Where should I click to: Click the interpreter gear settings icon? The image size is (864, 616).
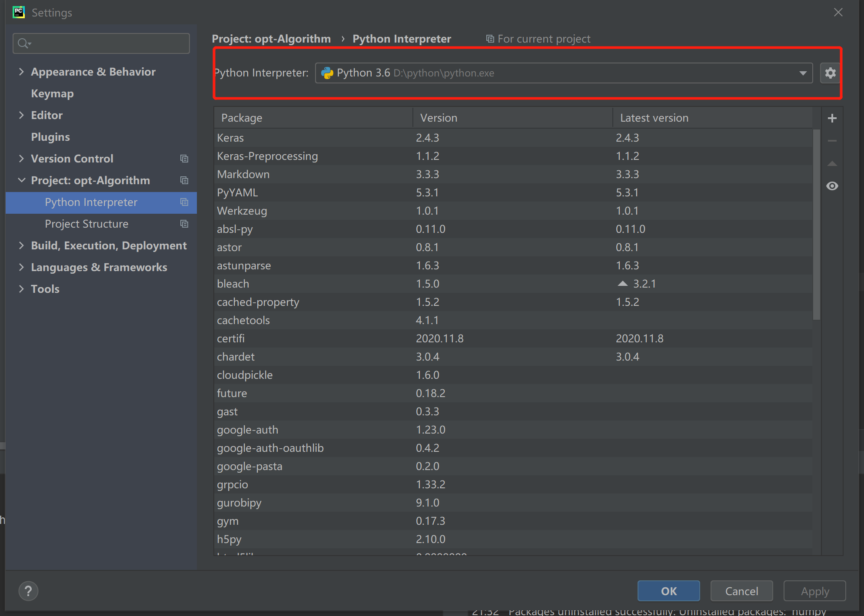tap(830, 73)
